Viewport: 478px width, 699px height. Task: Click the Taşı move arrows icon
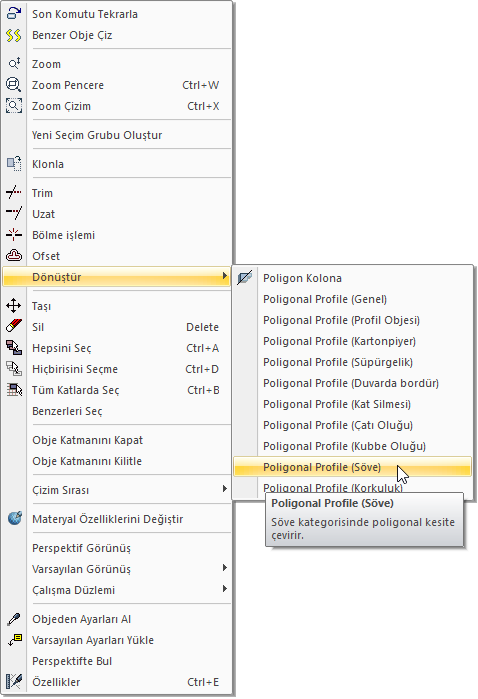coord(14,306)
